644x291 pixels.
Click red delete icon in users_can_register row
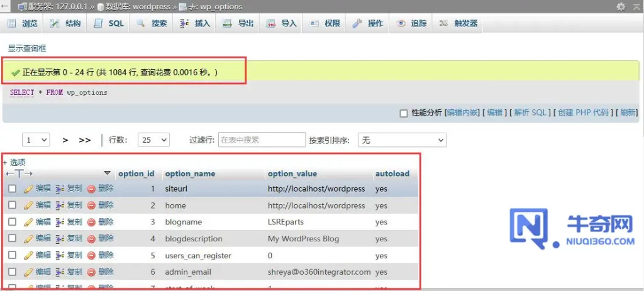(91, 255)
